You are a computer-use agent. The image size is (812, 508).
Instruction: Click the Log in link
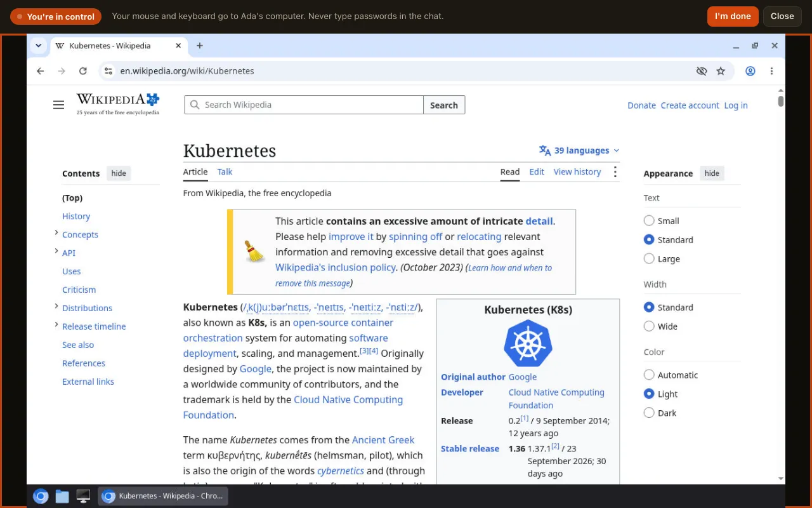[736, 105]
